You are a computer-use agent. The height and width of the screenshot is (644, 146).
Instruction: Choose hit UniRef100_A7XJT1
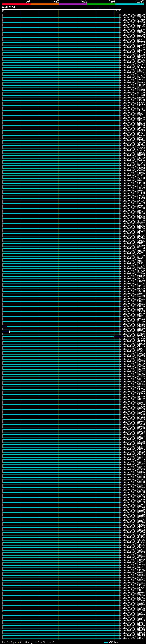[134, 578]
